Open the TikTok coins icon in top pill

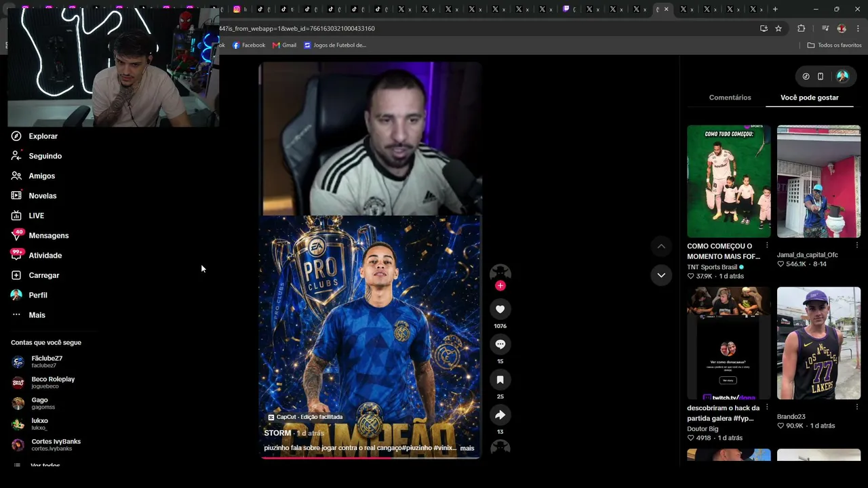[x=806, y=77]
